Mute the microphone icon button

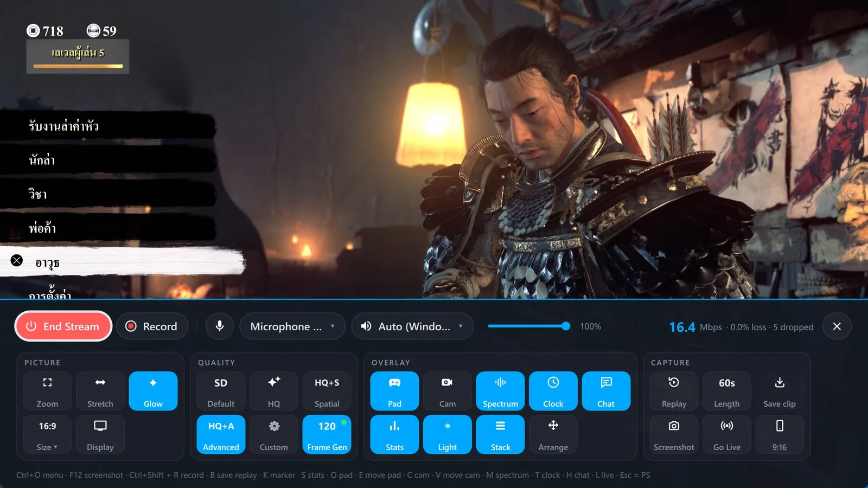(220, 326)
